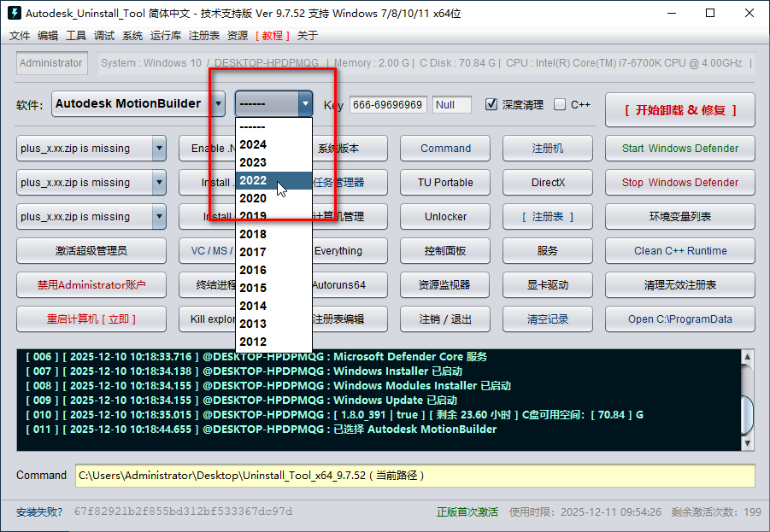This screenshot has width=770, height=532.
Task: Click the [ 注册表 ] button
Action: 548,216
